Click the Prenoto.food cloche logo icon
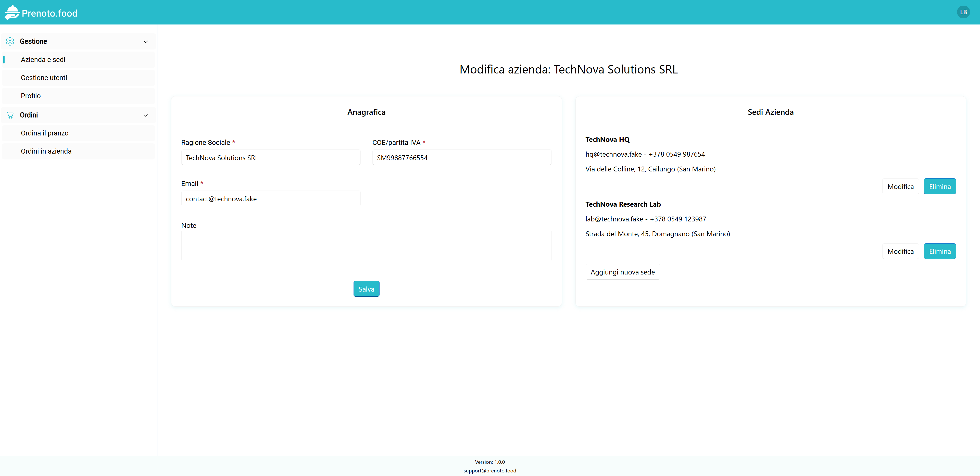The image size is (980, 476). coord(12,12)
